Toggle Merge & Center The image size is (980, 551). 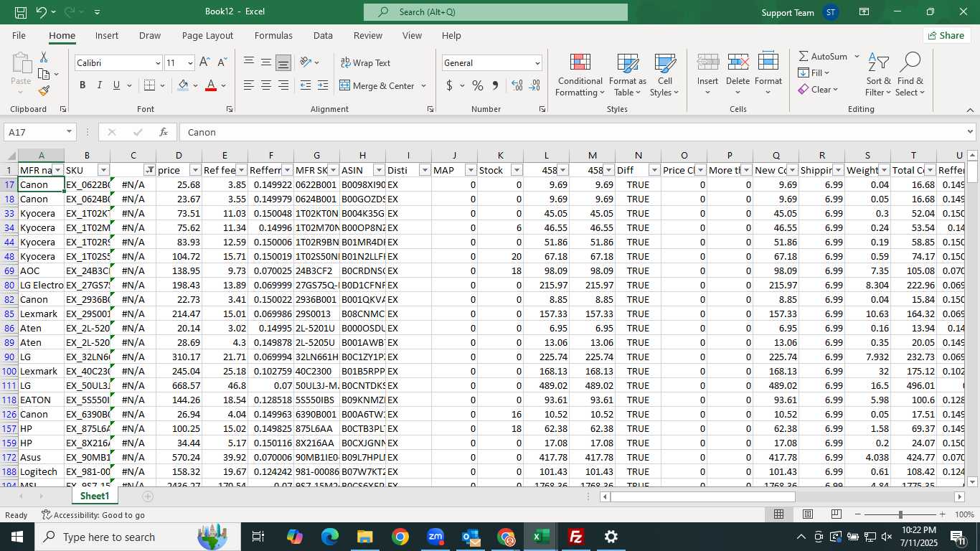click(x=377, y=85)
